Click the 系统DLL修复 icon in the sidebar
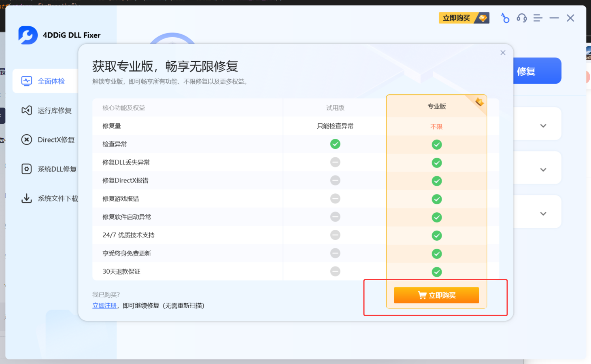 tap(27, 169)
